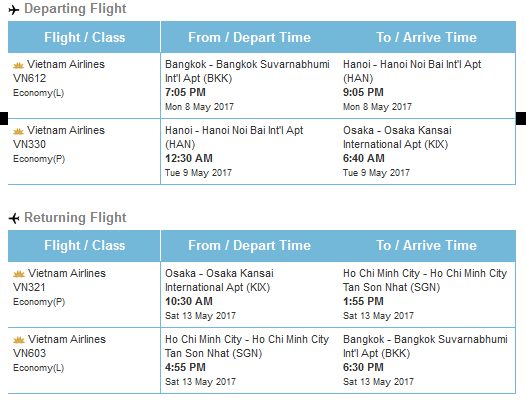Image resolution: width=526 pixels, height=401 pixels.
Task: Click departing table Flight / Class header
Action: click(85, 37)
